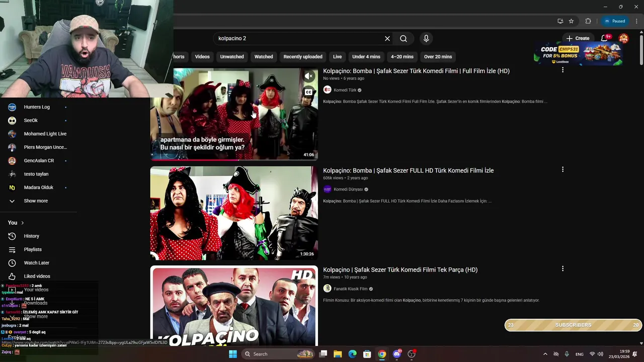This screenshot has height=362, width=644.
Task: Go to Fanatik Klasik Film channel
Action: (x=350, y=289)
